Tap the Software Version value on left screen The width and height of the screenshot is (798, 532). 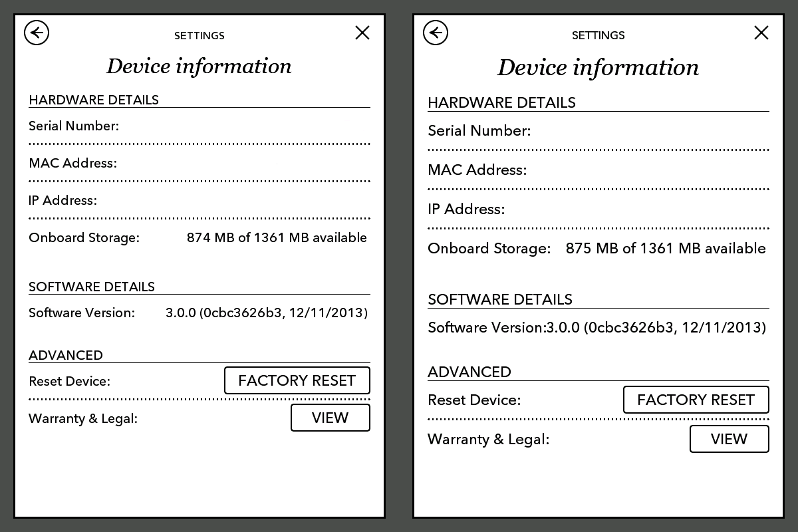pyautogui.click(x=266, y=313)
